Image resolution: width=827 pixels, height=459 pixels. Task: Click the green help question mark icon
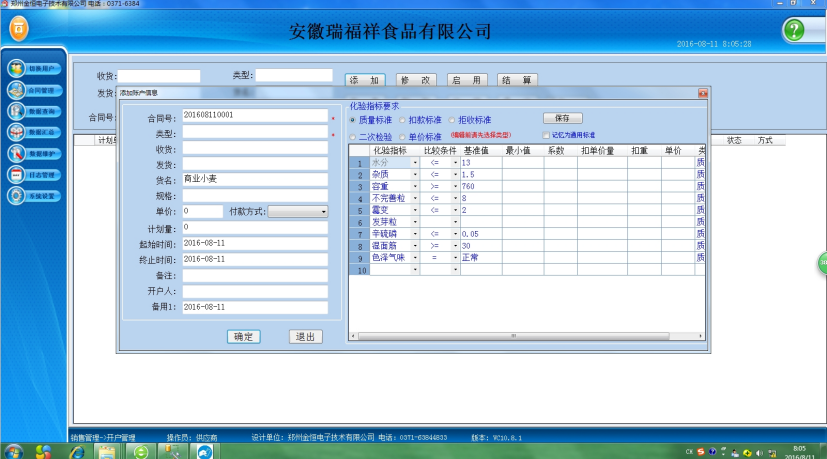(x=796, y=30)
